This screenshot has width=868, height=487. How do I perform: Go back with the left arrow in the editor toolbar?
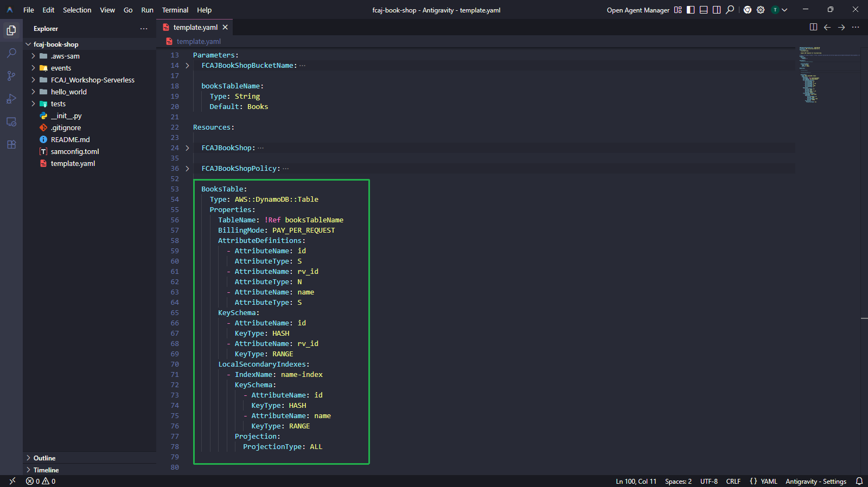click(x=827, y=27)
